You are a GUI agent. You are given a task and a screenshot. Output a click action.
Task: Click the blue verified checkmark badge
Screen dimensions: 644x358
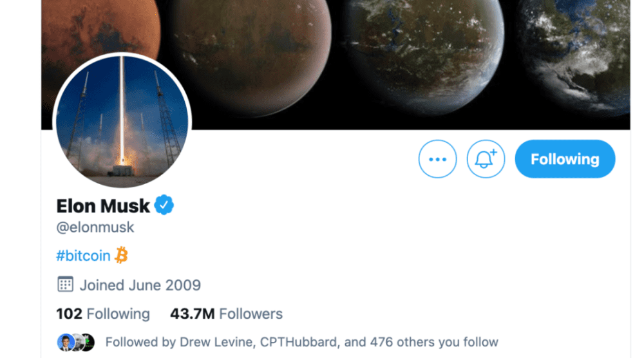[x=164, y=205]
